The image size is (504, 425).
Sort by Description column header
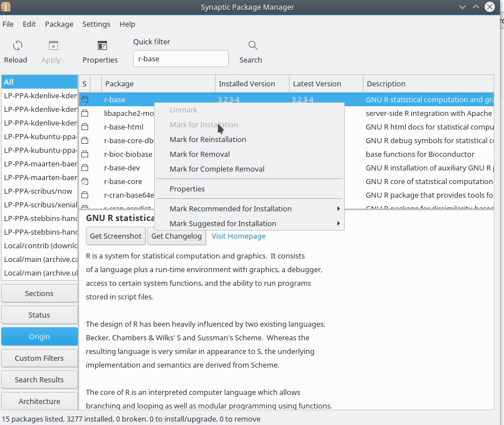pyautogui.click(x=428, y=84)
